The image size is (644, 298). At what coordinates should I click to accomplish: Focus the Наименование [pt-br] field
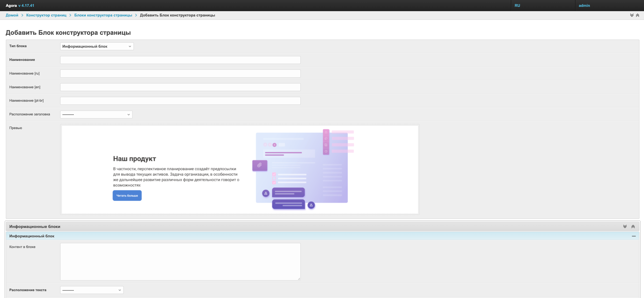[x=180, y=101]
